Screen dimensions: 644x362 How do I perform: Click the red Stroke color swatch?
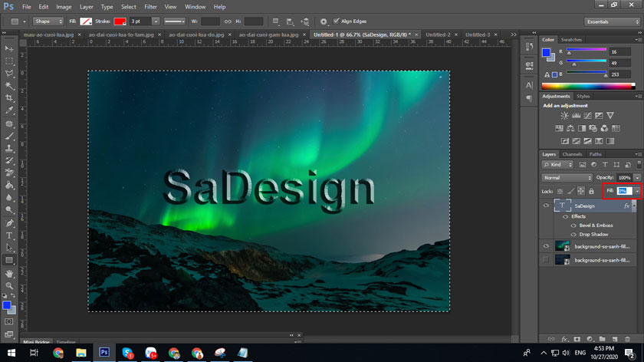point(120,21)
